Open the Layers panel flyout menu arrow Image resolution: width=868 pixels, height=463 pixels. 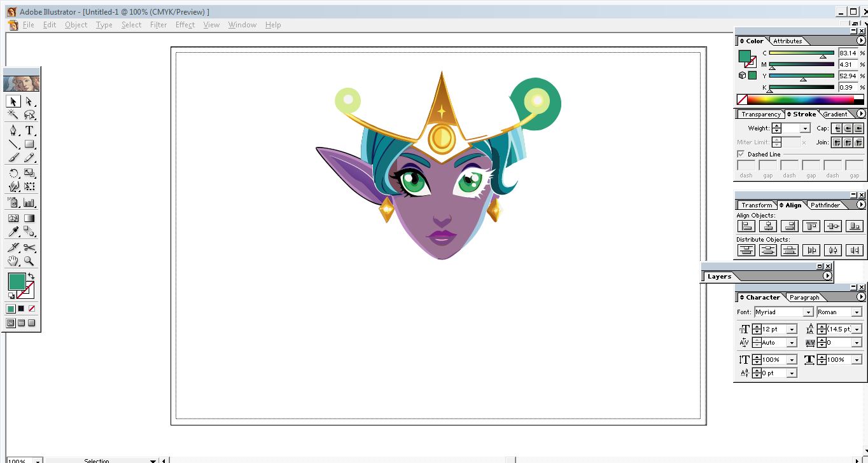[827, 276]
